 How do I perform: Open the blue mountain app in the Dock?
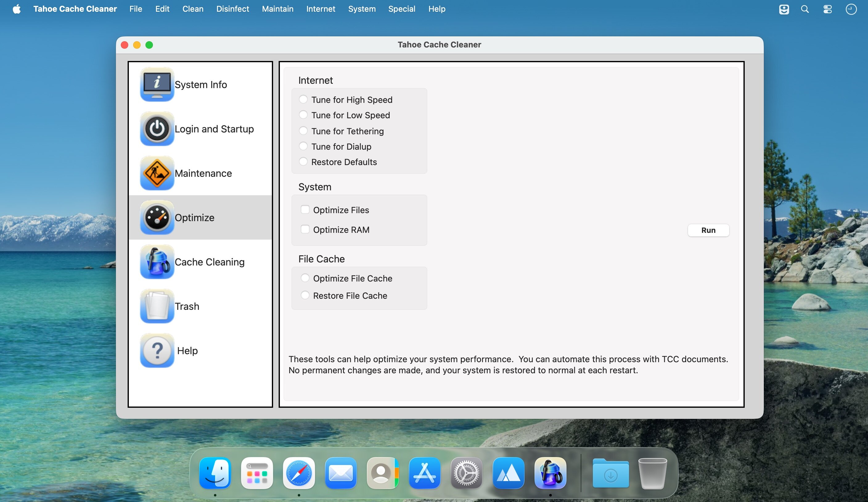coord(508,473)
